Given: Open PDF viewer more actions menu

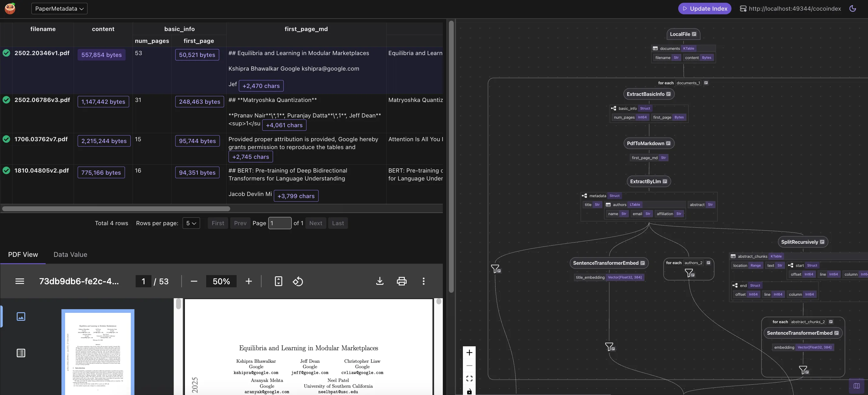Looking at the screenshot, I should coord(424,281).
